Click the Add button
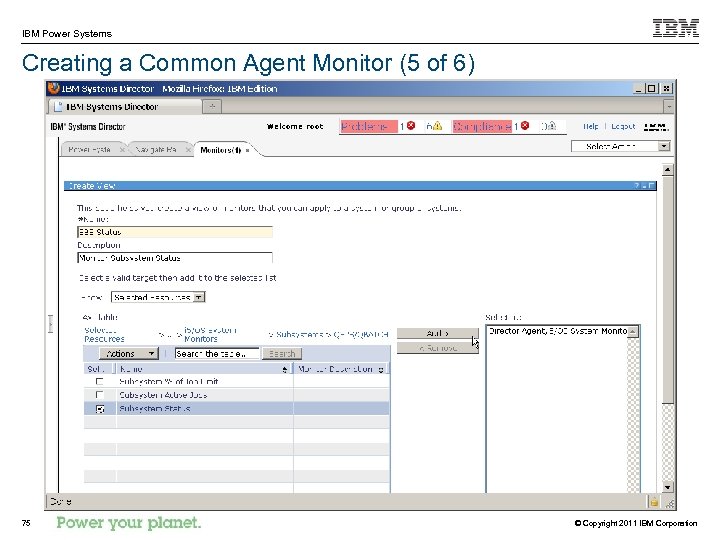Image resolution: width=720 pixels, height=540 pixels. (437, 333)
